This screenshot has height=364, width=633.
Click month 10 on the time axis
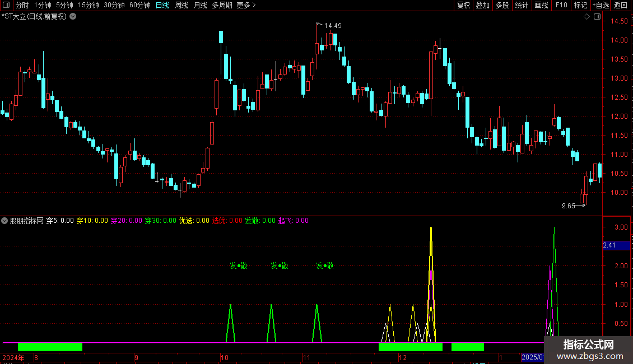tap(225, 357)
